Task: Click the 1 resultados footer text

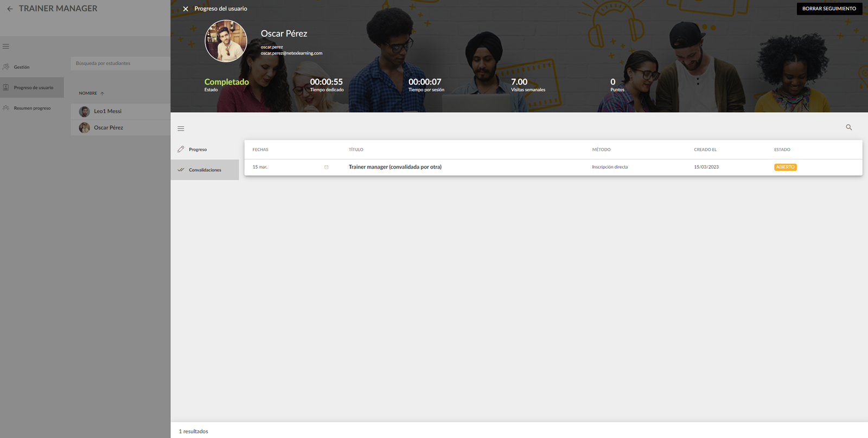Action: point(194,431)
